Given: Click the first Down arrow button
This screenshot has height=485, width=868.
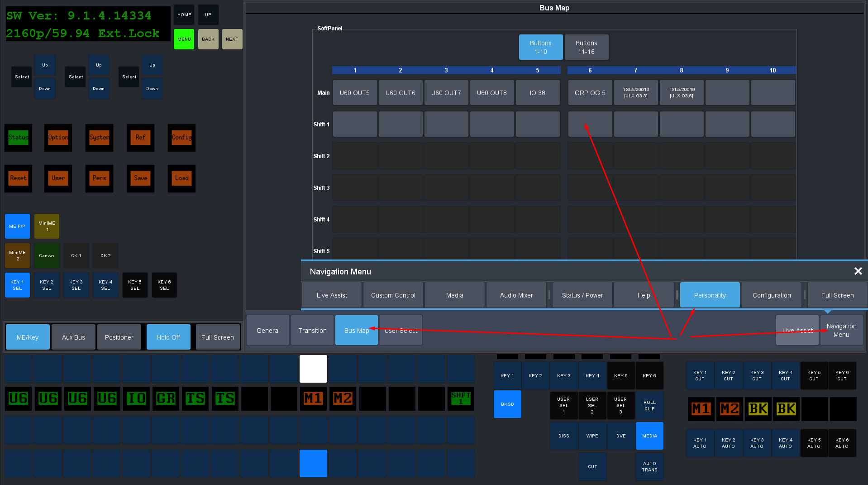Looking at the screenshot, I should tap(45, 89).
